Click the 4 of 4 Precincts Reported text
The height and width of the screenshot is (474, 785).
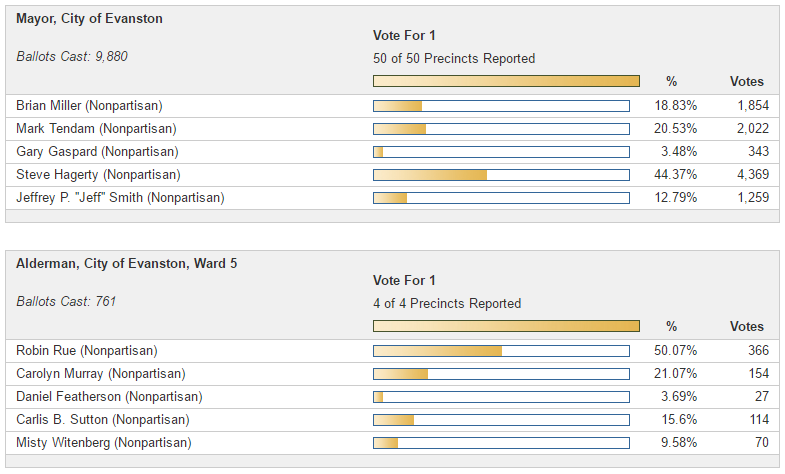[x=447, y=303]
